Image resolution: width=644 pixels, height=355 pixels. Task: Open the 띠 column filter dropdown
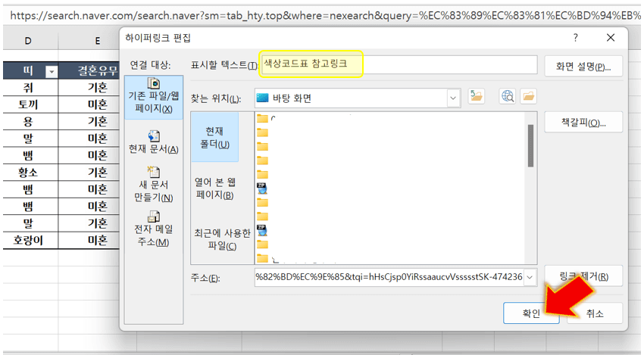pyautogui.click(x=52, y=72)
